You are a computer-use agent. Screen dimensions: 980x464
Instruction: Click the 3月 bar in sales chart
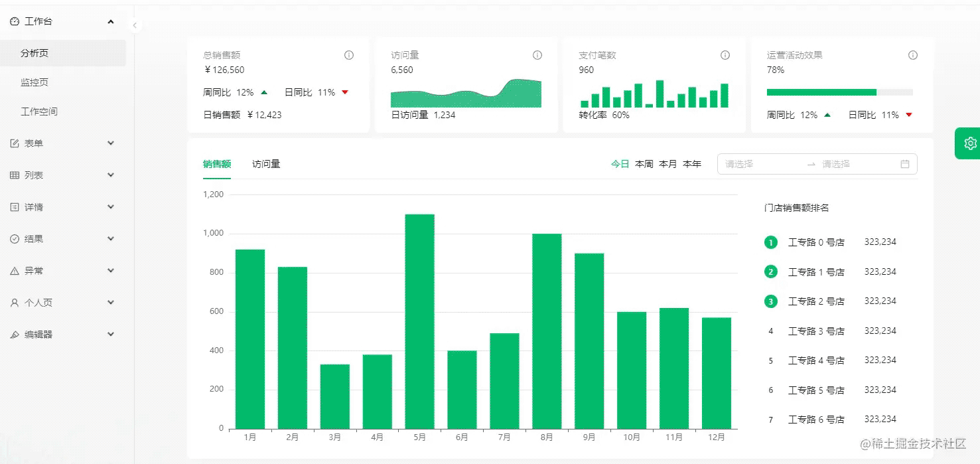335,396
